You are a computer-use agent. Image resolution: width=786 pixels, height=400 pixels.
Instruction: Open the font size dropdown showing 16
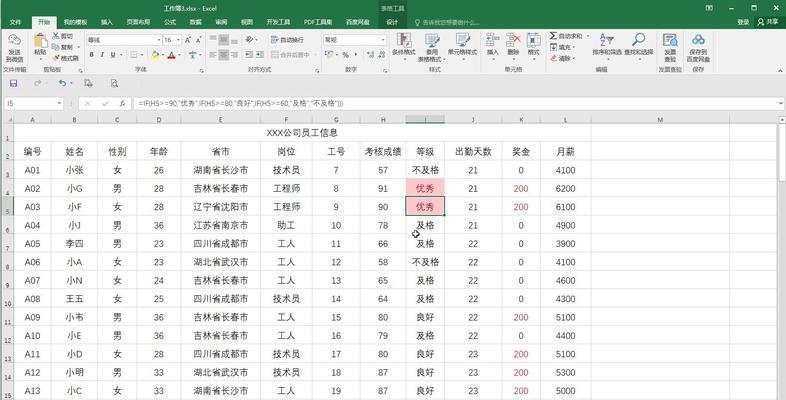[179, 40]
